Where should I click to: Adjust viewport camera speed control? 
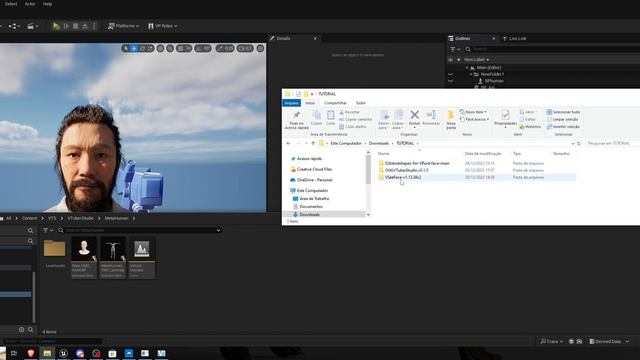(245, 49)
